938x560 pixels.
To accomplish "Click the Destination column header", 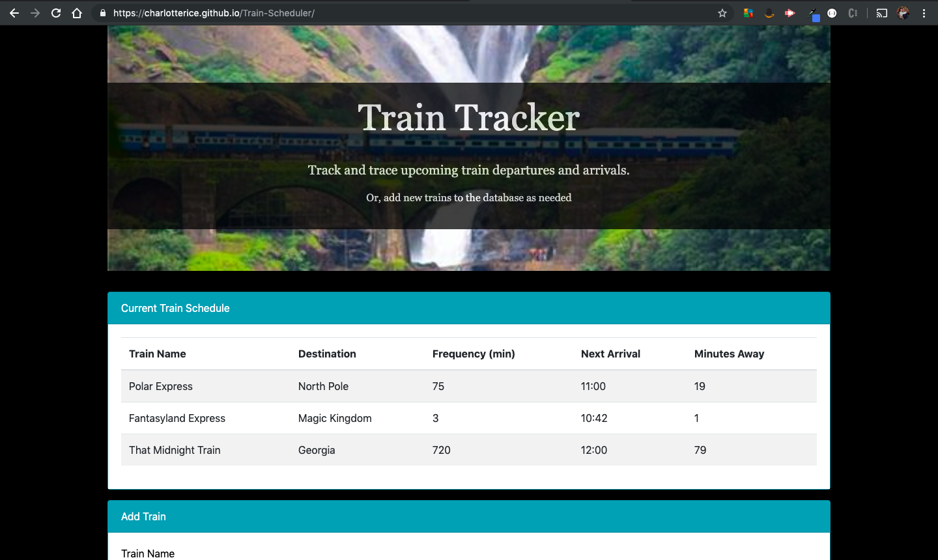I will (327, 354).
